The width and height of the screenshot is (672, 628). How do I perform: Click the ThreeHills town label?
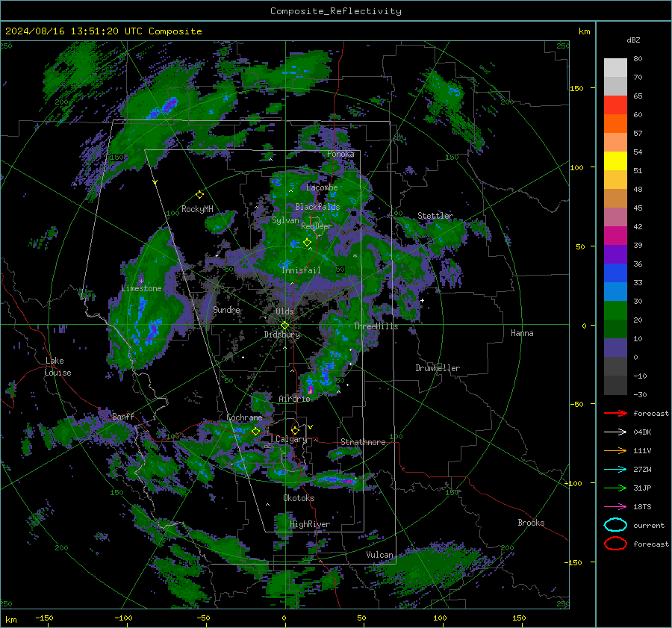point(376,326)
